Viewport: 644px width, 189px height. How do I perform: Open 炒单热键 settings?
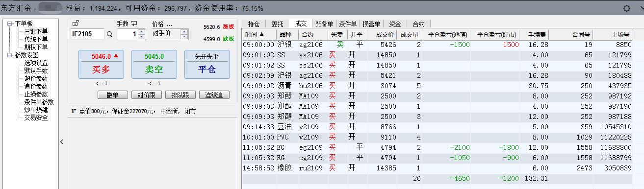[36, 110]
